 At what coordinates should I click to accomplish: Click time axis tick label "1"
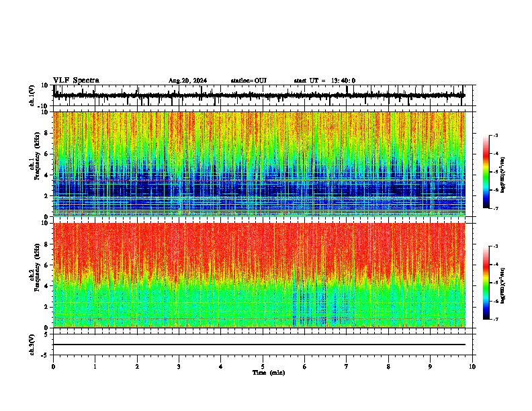point(95,367)
